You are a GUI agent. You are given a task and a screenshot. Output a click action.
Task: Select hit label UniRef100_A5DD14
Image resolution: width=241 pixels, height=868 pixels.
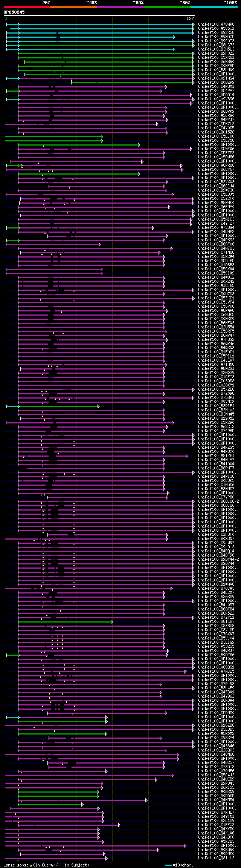(216, 95)
